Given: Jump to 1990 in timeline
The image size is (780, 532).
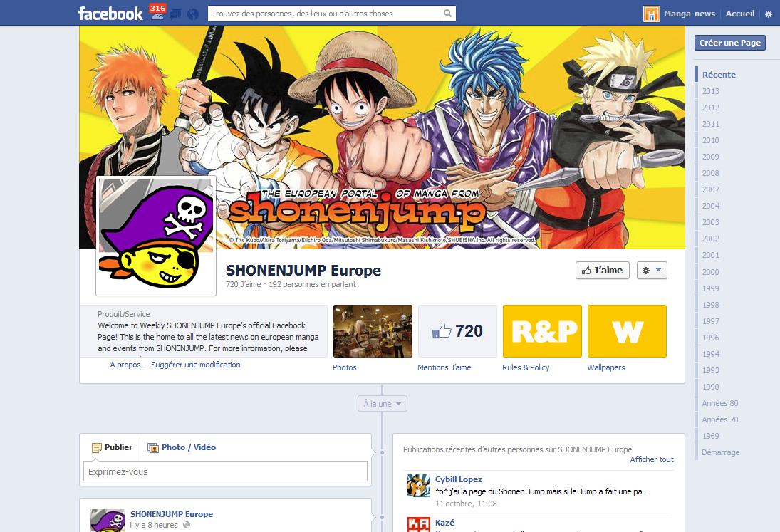Looking at the screenshot, I should pyautogui.click(x=710, y=387).
